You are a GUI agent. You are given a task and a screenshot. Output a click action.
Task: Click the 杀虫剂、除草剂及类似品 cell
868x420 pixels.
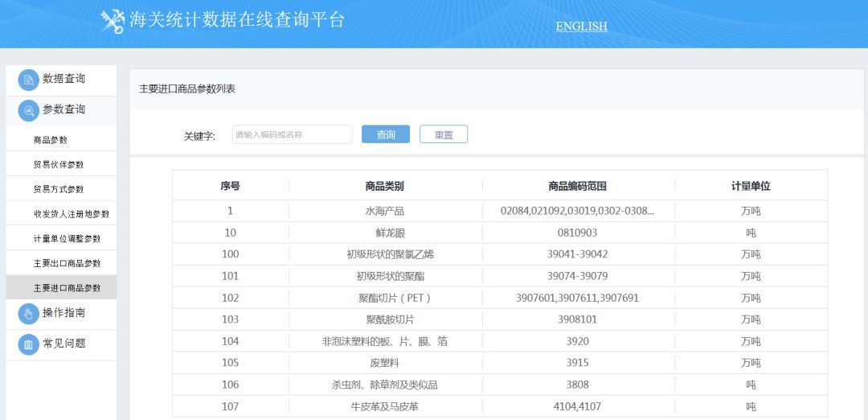[385, 385]
